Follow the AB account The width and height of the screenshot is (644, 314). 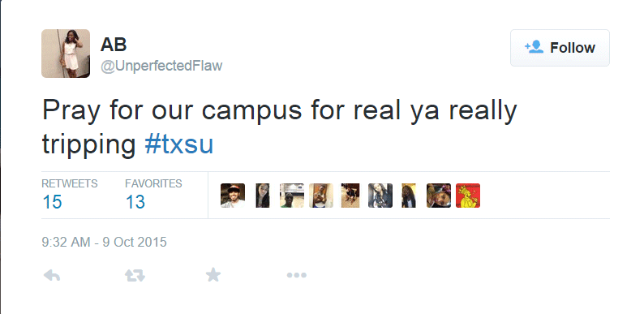560,48
